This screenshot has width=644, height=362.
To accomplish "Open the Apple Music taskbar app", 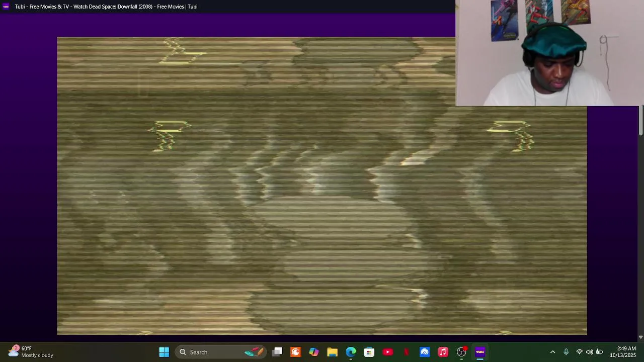I will 443,352.
